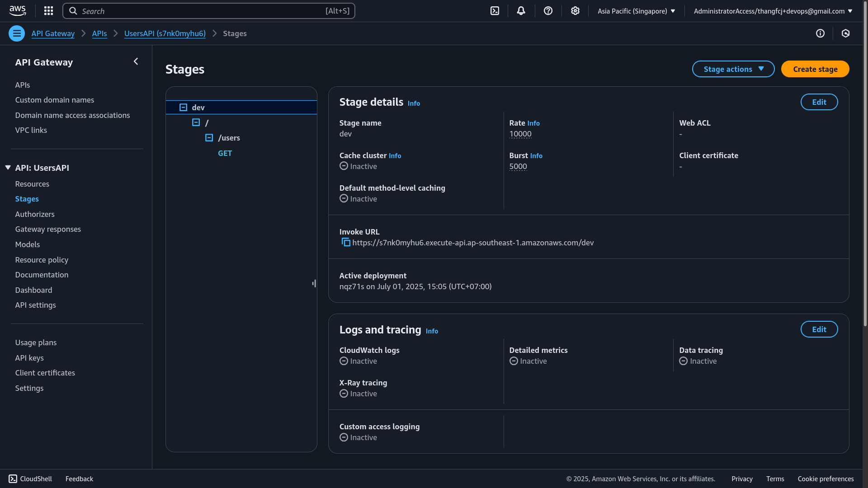Open Info link beside Stage details
Screen dimensions: 868x488
coord(414,103)
